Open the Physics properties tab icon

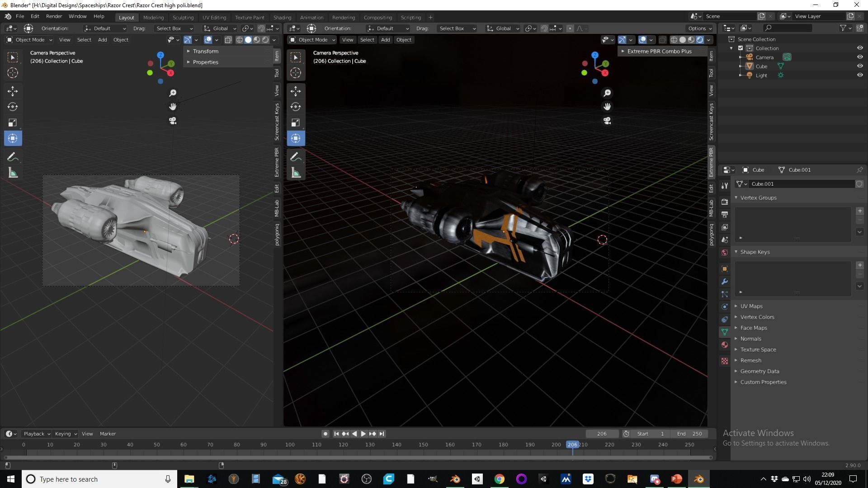click(725, 307)
